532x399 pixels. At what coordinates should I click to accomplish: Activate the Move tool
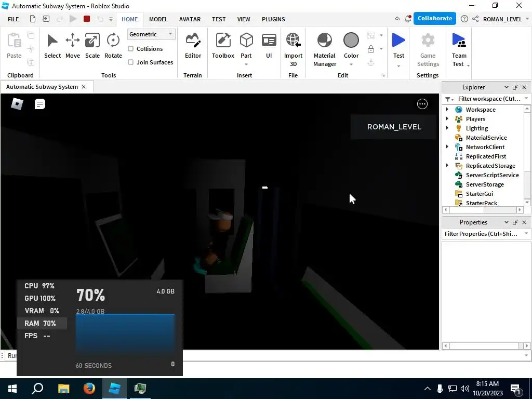[x=73, y=41]
